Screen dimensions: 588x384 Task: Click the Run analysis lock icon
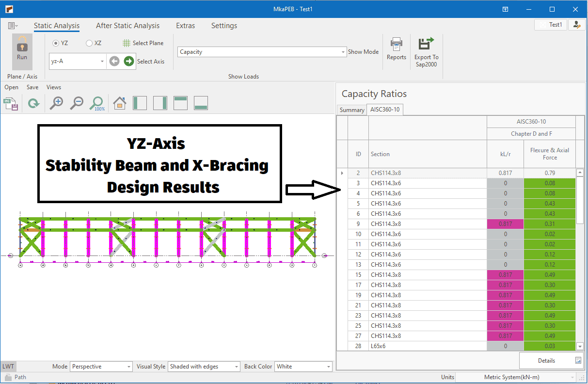(22, 45)
